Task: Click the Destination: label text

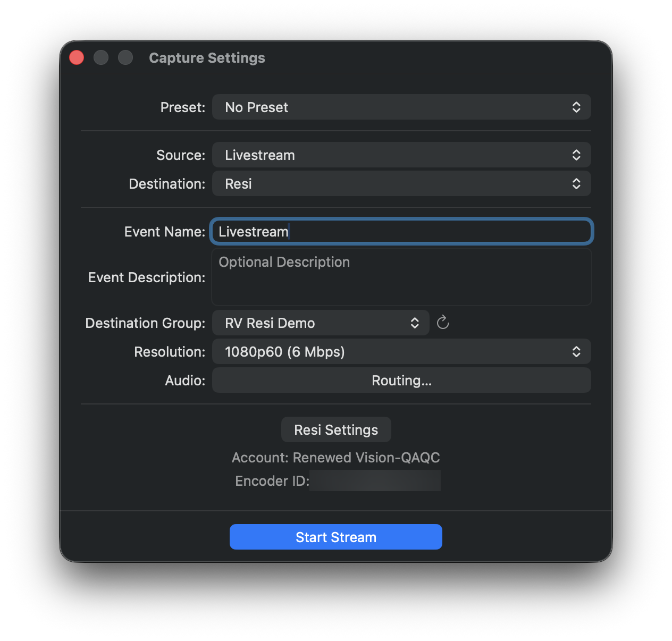Action: tap(167, 184)
